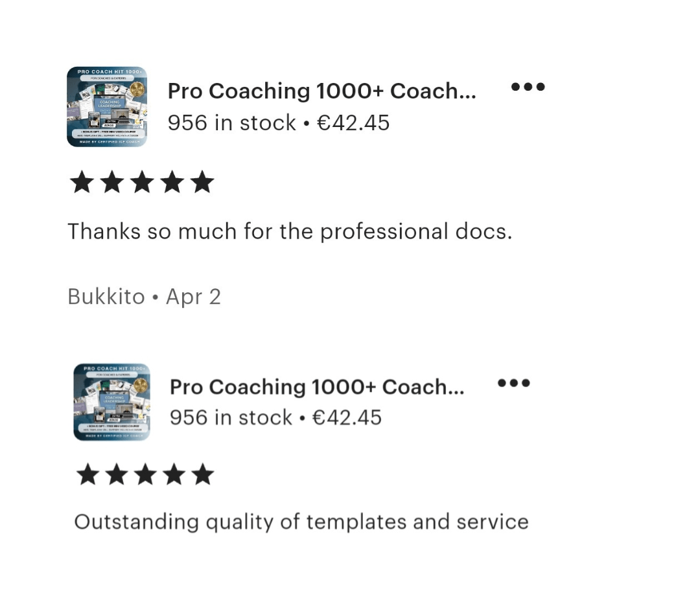Image resolution: width=700 pixels, height=604 pixels.
Task: Click the fifth star above 'Outstanding quality' review
Action: (203, 475)
